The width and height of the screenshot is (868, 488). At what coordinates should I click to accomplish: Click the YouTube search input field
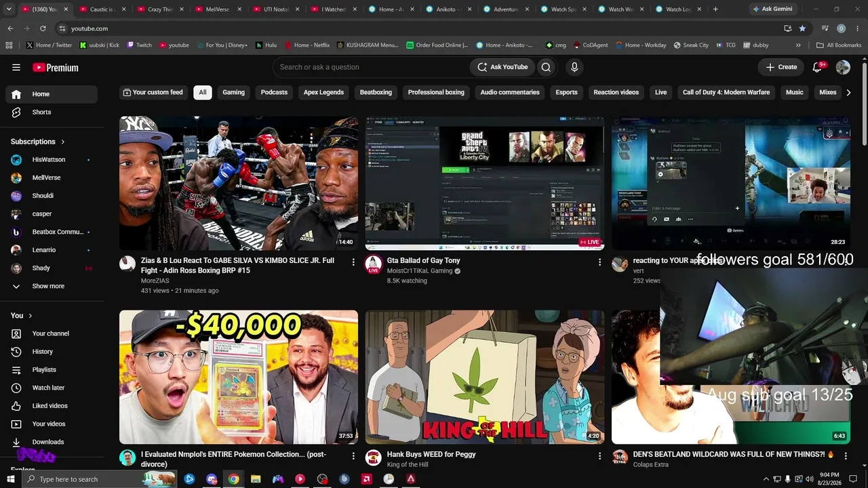[x=371, y=67]
